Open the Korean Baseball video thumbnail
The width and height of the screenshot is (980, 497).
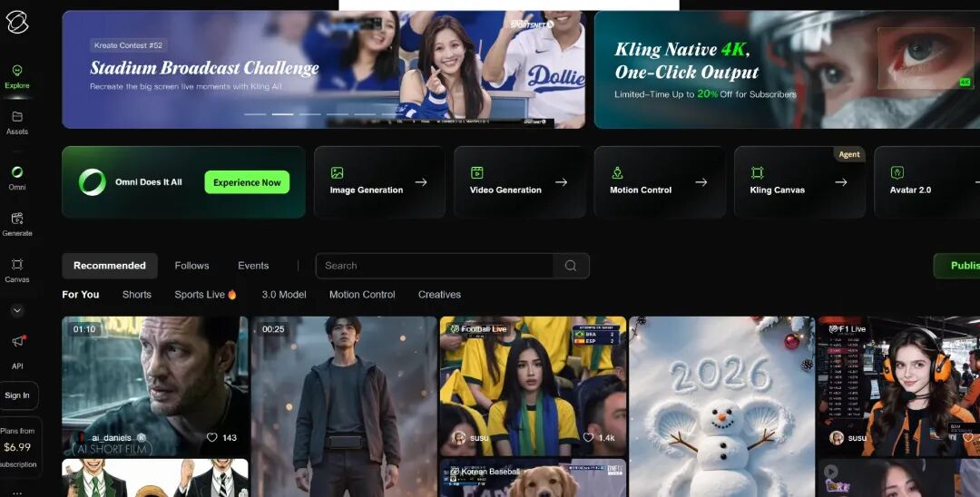[x=534, y=478]
